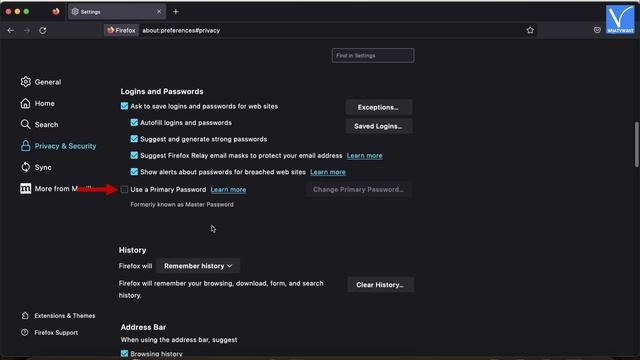
Task: Click the Privacy & Security lock icon
Action: click(25, 146)
